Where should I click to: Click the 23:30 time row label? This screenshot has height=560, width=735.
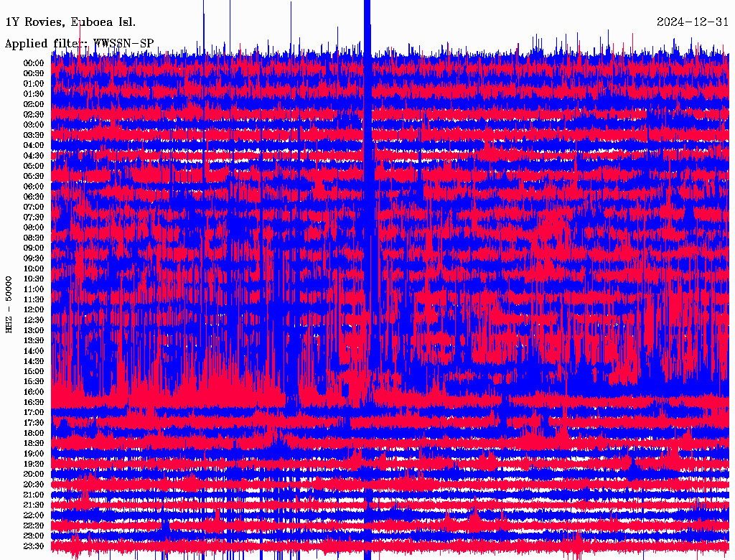(34, 546)
